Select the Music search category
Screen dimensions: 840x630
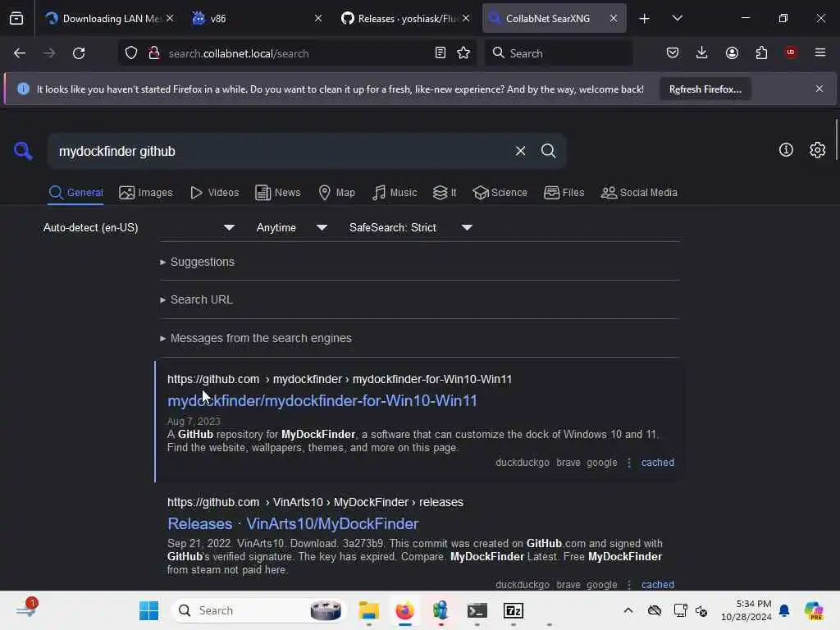coord(395,193)
